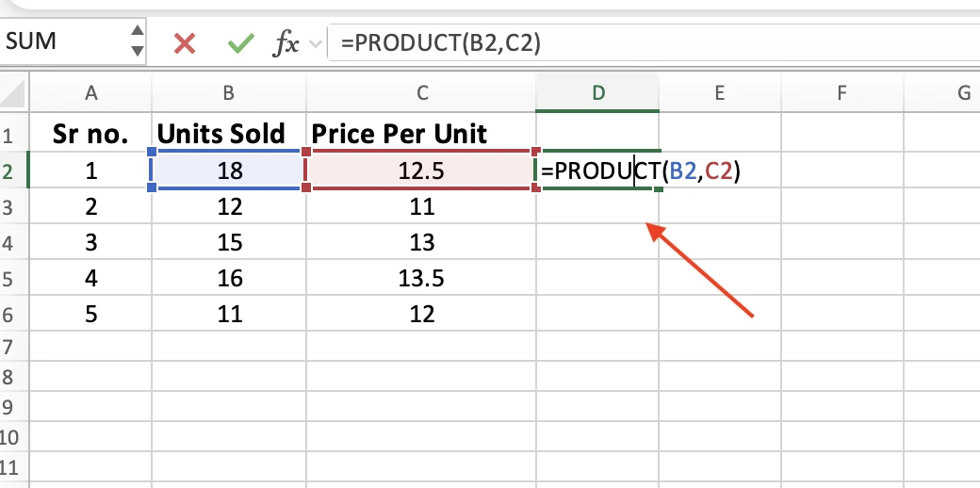
Task: Click the Name Box showing SUM
Action: [x=66, y=41]
